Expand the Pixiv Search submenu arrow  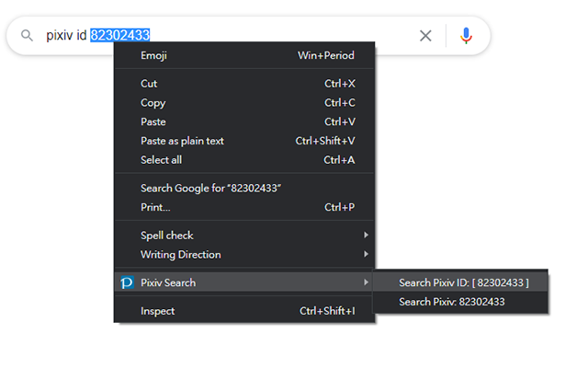[x=366, y=282]
